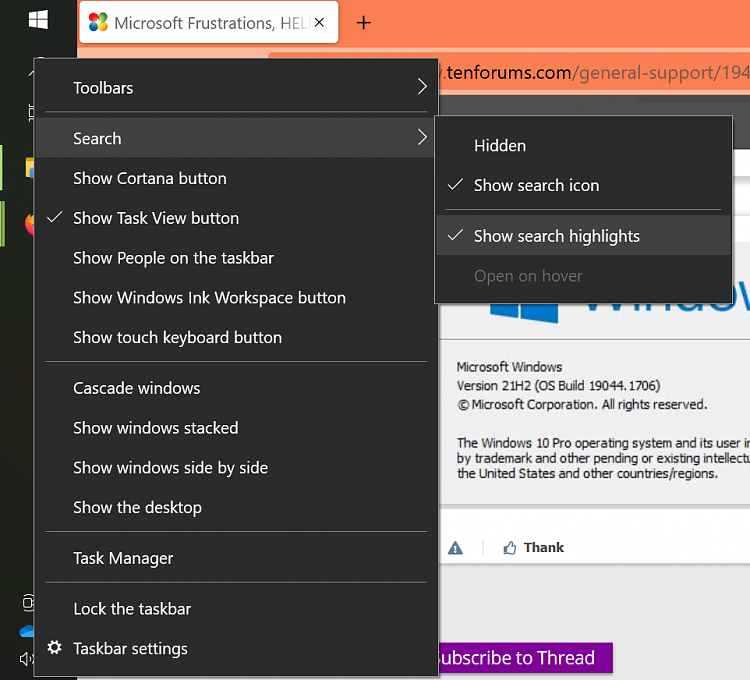The width and height of the screenshot is (750, 680).
Task: Click the Firefox icon on the taskbar
Action: pyautogui.click(x=30, y=222)
